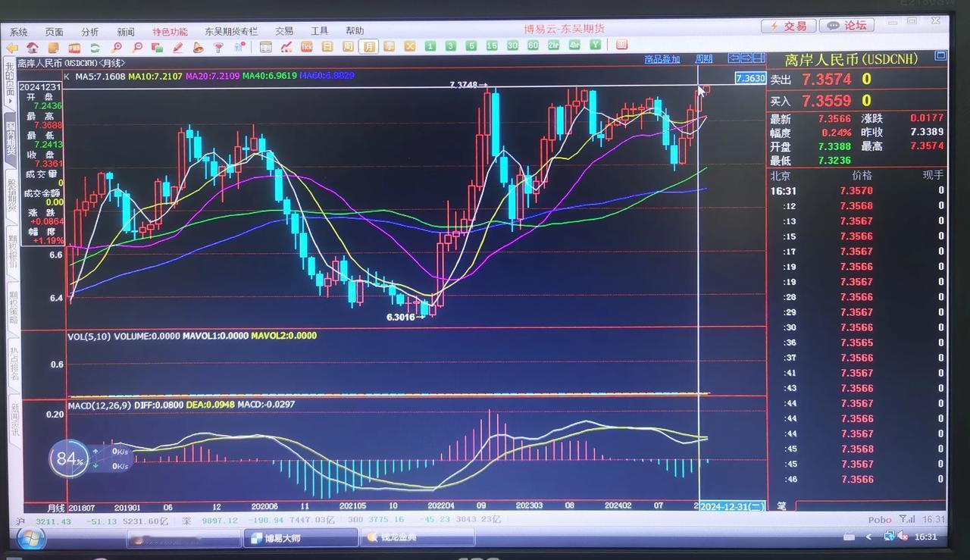Go to the home page icon

pyautogui.click(x=33, y=47)
